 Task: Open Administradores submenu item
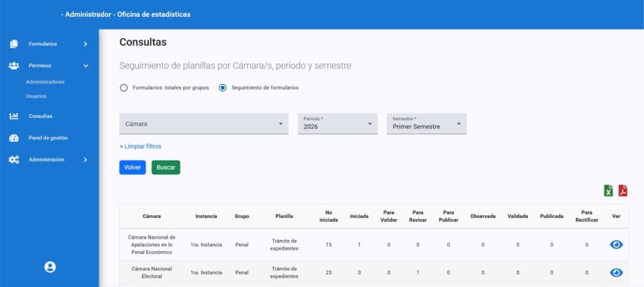click(x=45, y=82)
